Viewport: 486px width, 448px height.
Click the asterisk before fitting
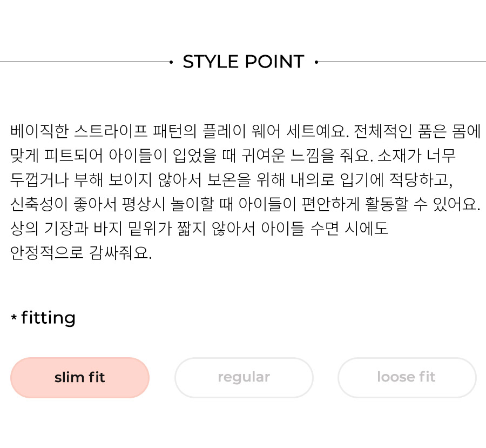point(14,317)
